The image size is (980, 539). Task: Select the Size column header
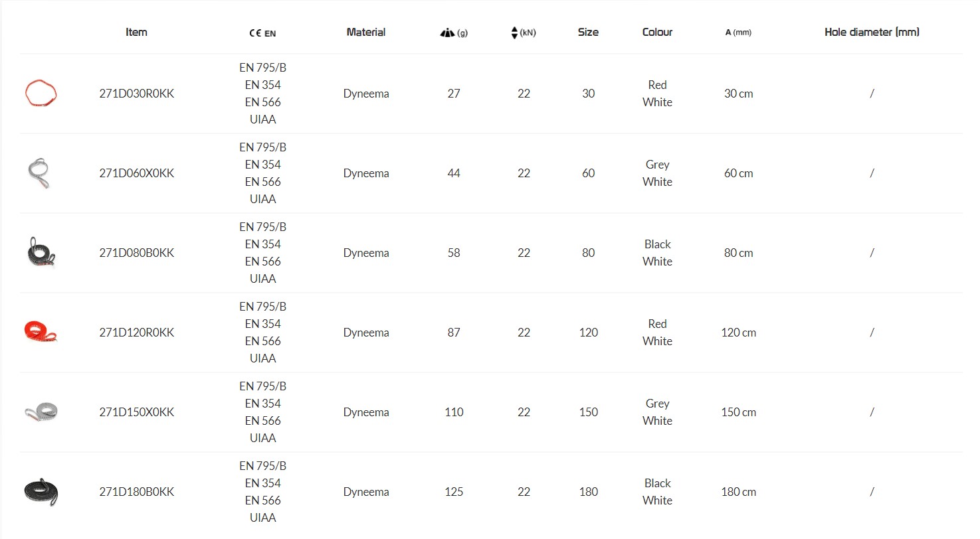coord(588,32)
